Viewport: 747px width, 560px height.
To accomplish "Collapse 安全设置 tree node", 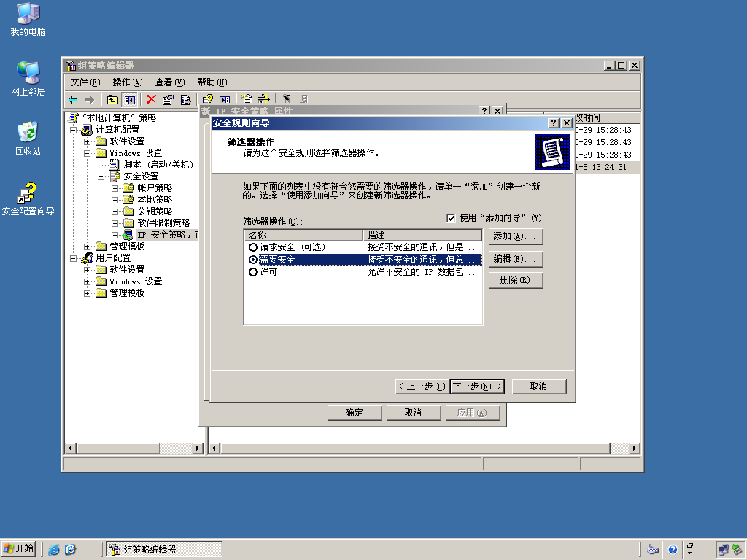I will click(x=101, y=176).
